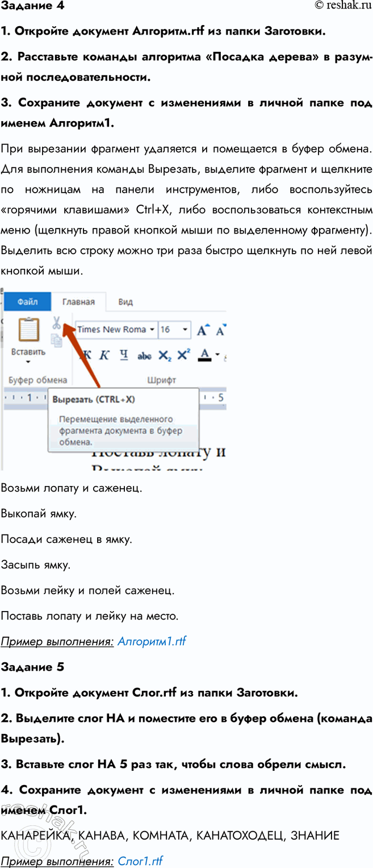This screenshot has height=868, width=373.
Task: Toggle strikethrough (abc) formatting
Action: point(144,356)
